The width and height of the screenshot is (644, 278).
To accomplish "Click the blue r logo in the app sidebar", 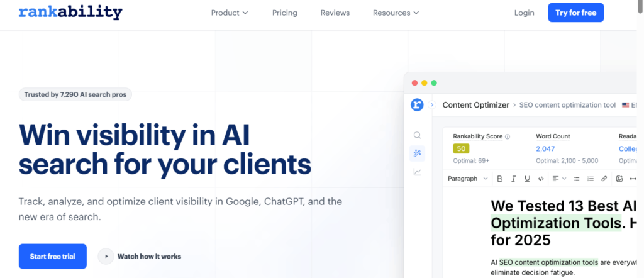I will pos(418,104).
